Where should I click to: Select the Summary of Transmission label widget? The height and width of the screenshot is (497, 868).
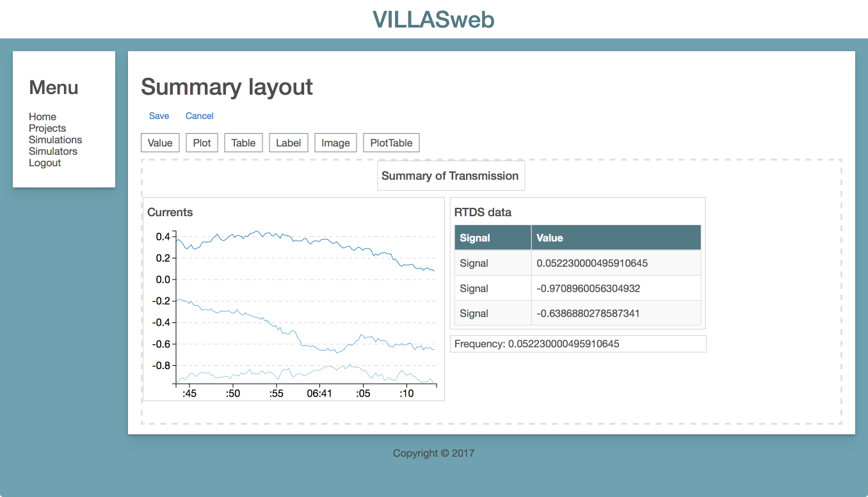(451, 176)
